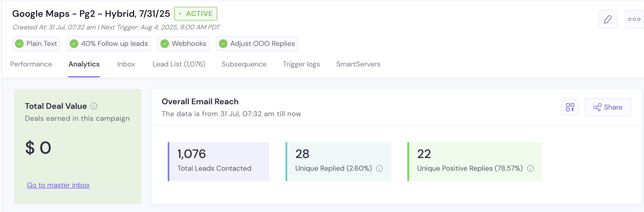Click the Total Deal Value info icon
The height and width of the screenshot is (212, 644).
coord(94,106)
